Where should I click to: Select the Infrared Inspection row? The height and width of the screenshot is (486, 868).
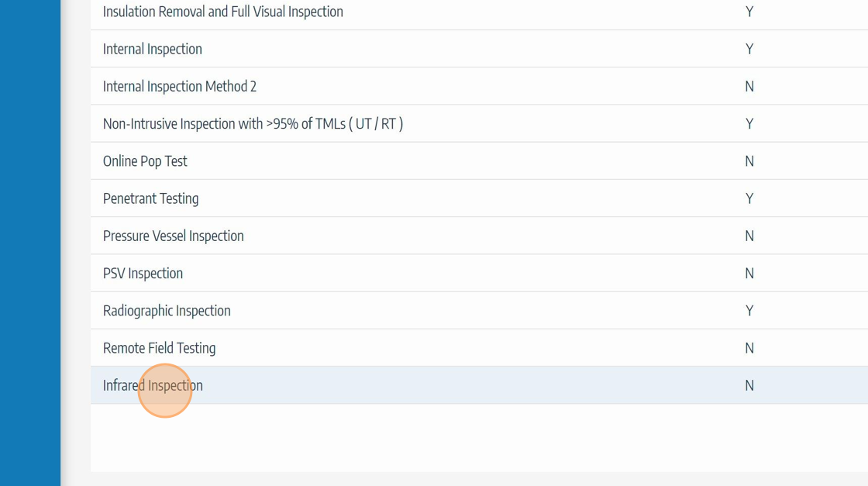pyautogui.click(x=153, y=385)
